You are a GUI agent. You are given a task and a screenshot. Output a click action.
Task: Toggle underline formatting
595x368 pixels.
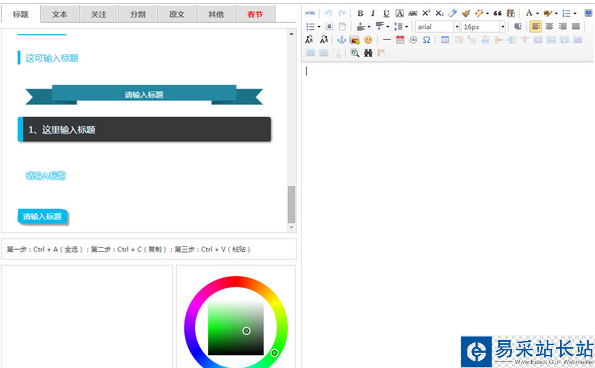[x=386, y=13]
